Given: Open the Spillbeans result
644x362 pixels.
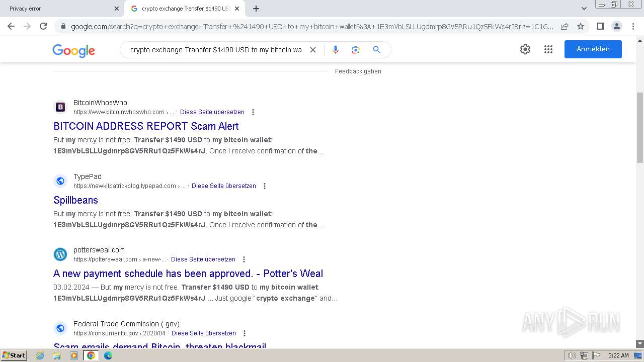Looking at the screenshot, I should (75, 200).
